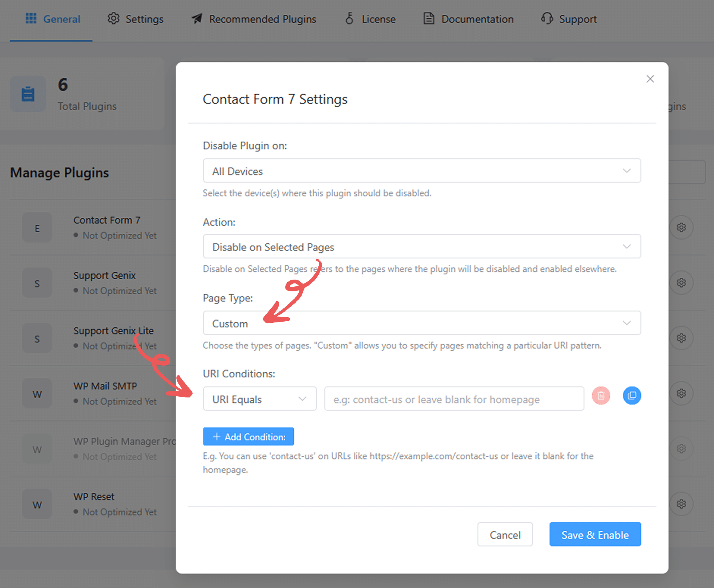This screenshot has width=714, height=588.
Task: Expand the All Devices dropdown
Action: [x=422, y=171]
